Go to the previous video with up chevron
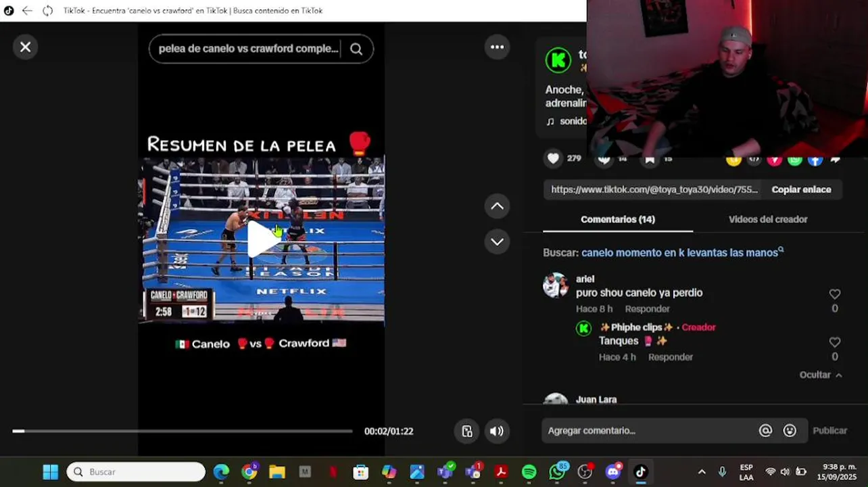868x487 pixels. [x=497, y=206]
